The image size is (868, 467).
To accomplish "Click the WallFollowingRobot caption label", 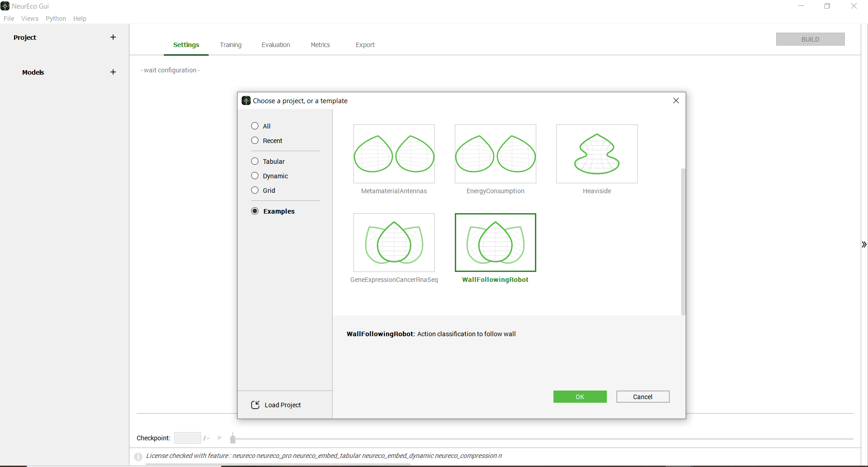I will click(x=495, y=280).
